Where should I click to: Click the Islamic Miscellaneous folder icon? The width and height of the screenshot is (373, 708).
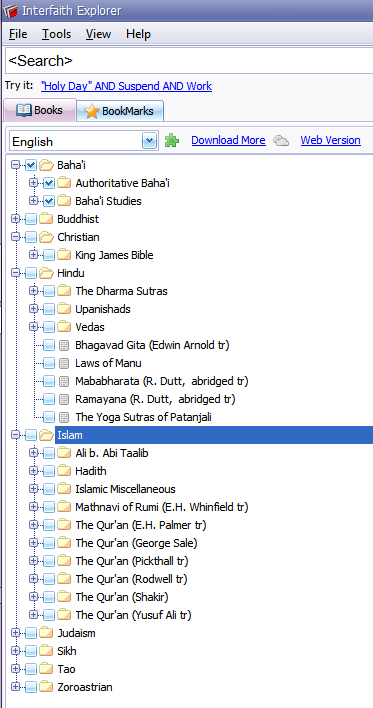pyautogui.click(x=64, y=489)
